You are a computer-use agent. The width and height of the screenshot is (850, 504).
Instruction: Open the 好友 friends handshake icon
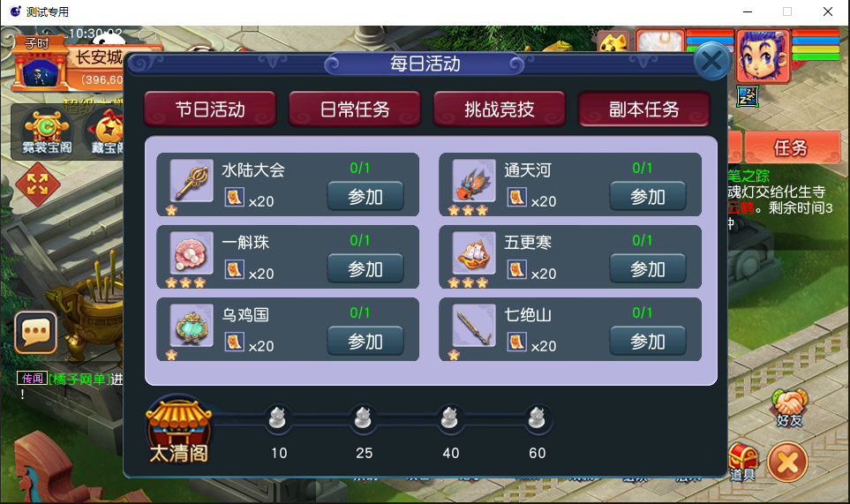pos(789,408)
